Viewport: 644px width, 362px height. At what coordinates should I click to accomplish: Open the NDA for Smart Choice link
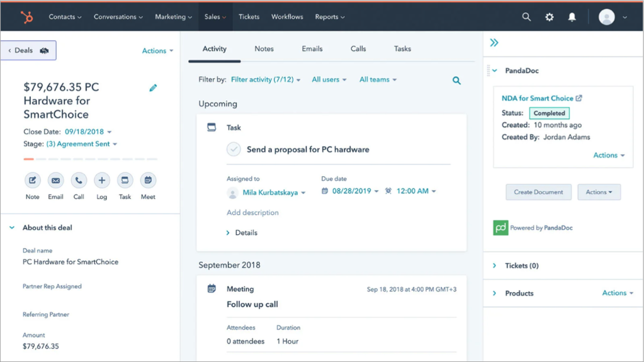(537, 98)
